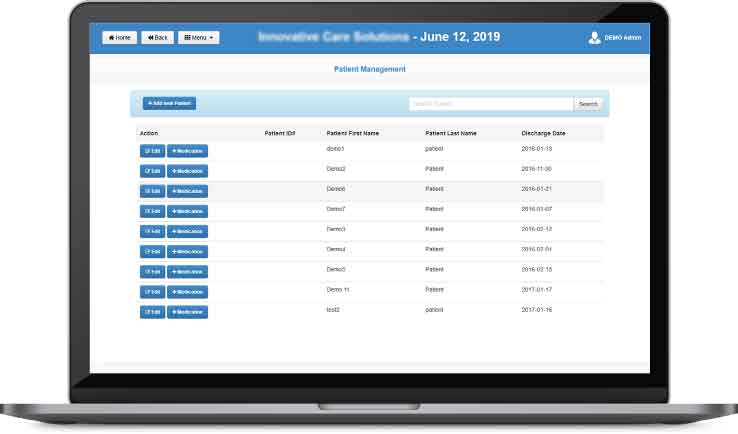Image resolution: width=738 pixels, height=434 pixels.
Task: Open the Menu dropdown
Action: 198,38
